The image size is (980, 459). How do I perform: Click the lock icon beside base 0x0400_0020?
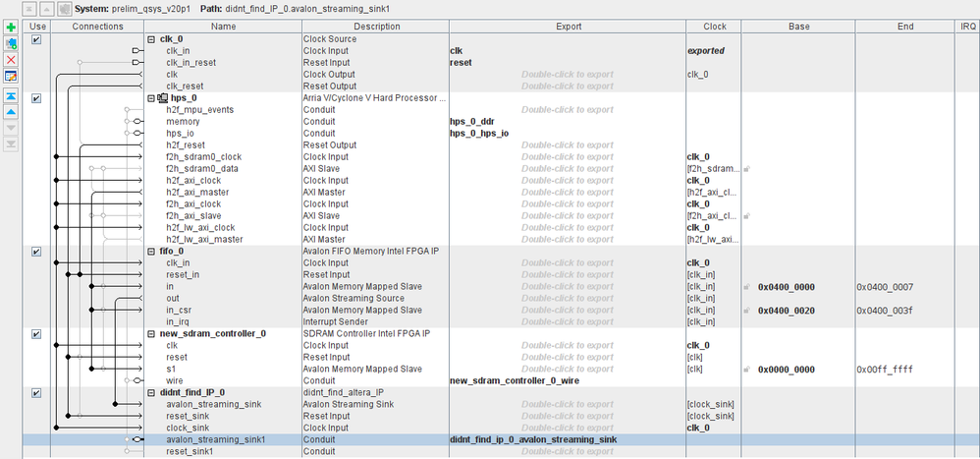tap(747, 311)
